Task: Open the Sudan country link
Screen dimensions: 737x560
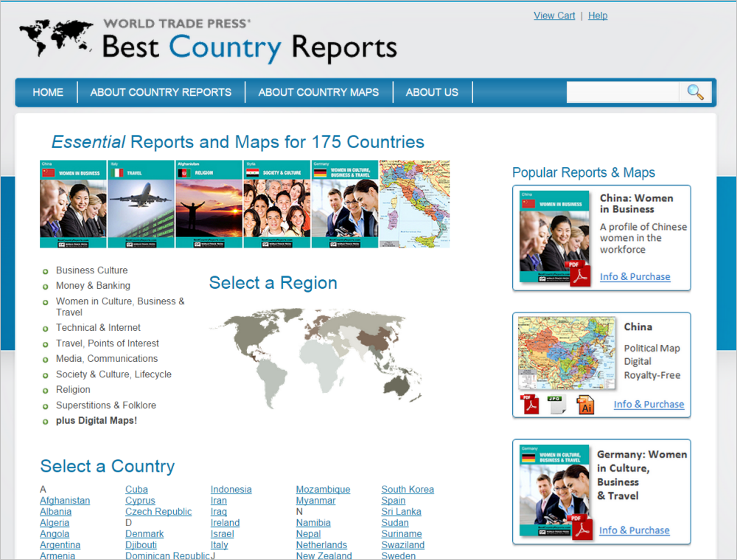Action: [x=395, y=523]
